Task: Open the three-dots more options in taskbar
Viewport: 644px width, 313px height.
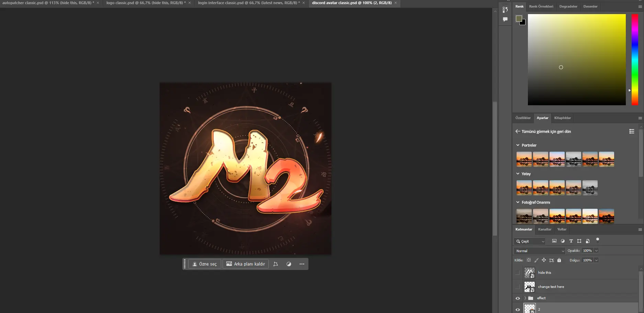Action: (x=302, y=264)
